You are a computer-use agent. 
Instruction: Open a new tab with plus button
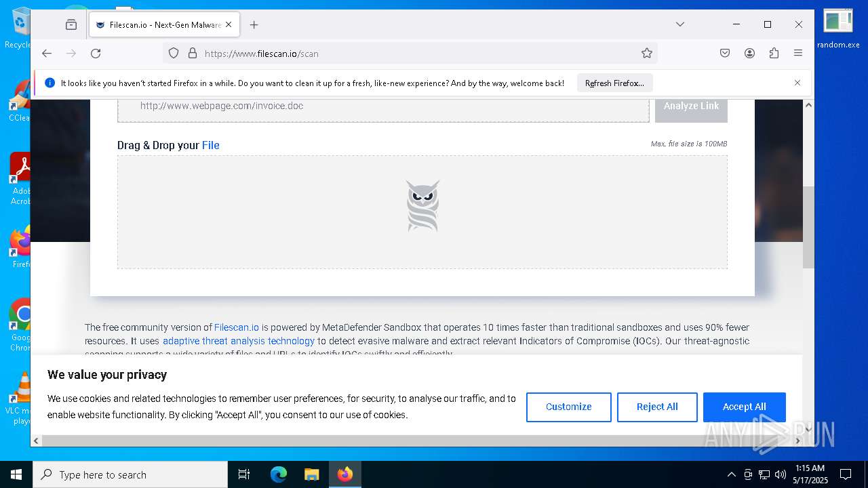(x=254, y=25)
